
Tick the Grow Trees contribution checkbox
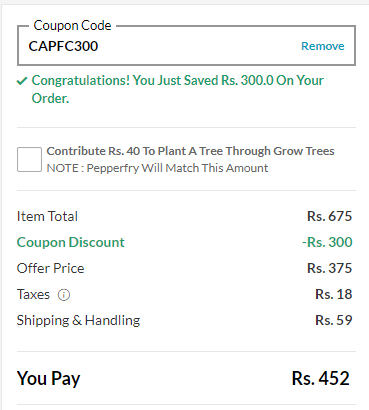[29, 159]
